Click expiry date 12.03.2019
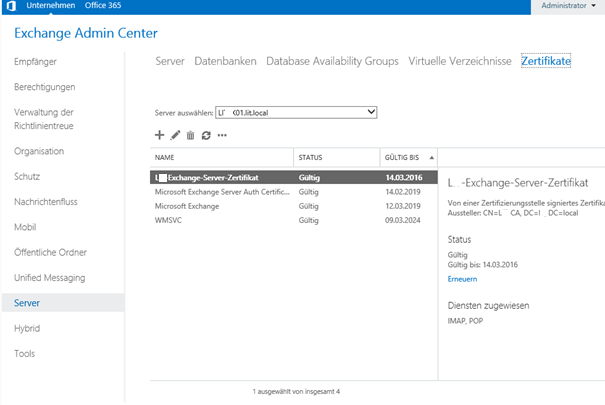The image size is (605, 405). [x=403, y=206]
